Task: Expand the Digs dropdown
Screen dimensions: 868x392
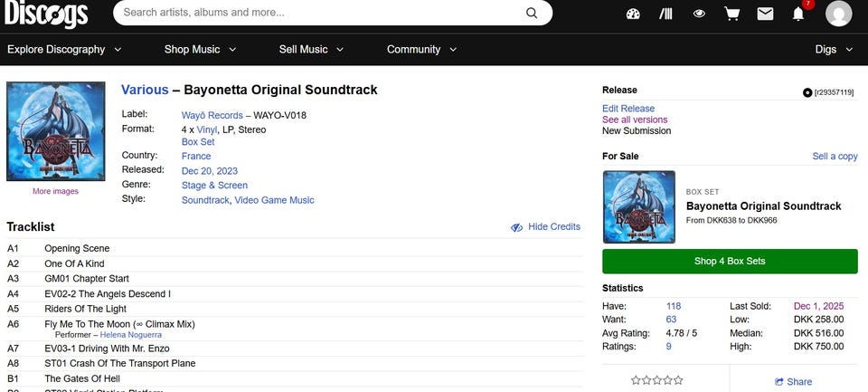Action: 834,50
